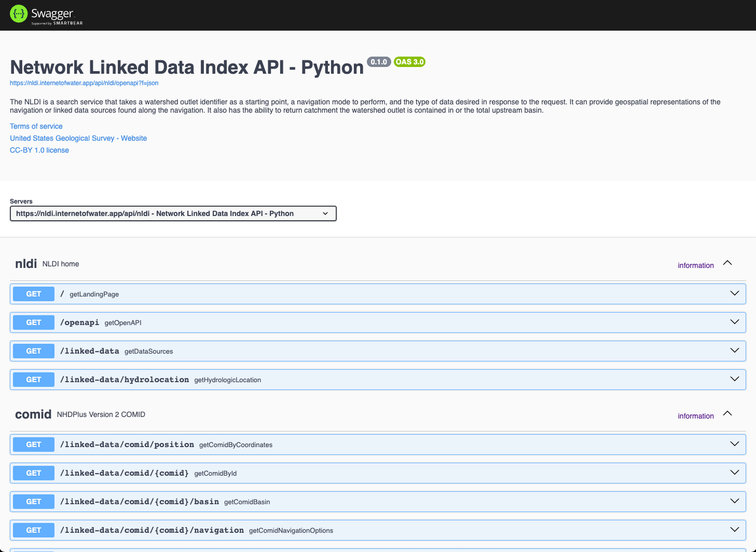The image size is (756, 552).
Task: Open the Servers dropdown selector
Action: tap(173, 213)
